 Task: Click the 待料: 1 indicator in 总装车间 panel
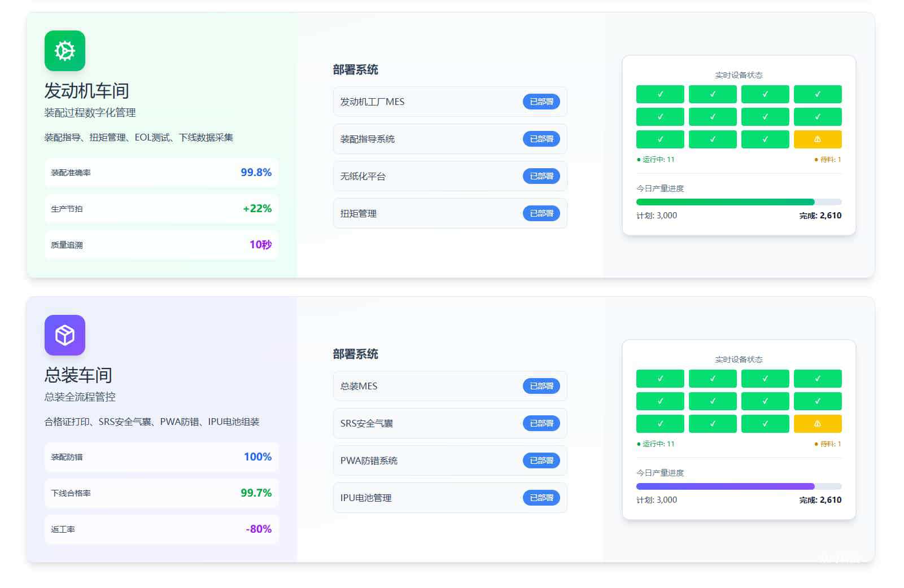tap(828, 444)
